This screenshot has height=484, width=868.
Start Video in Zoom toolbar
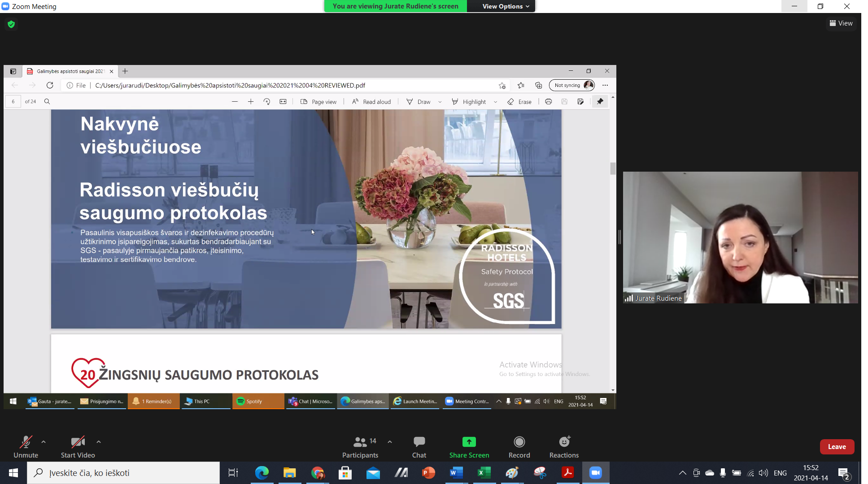click(78, 447)
